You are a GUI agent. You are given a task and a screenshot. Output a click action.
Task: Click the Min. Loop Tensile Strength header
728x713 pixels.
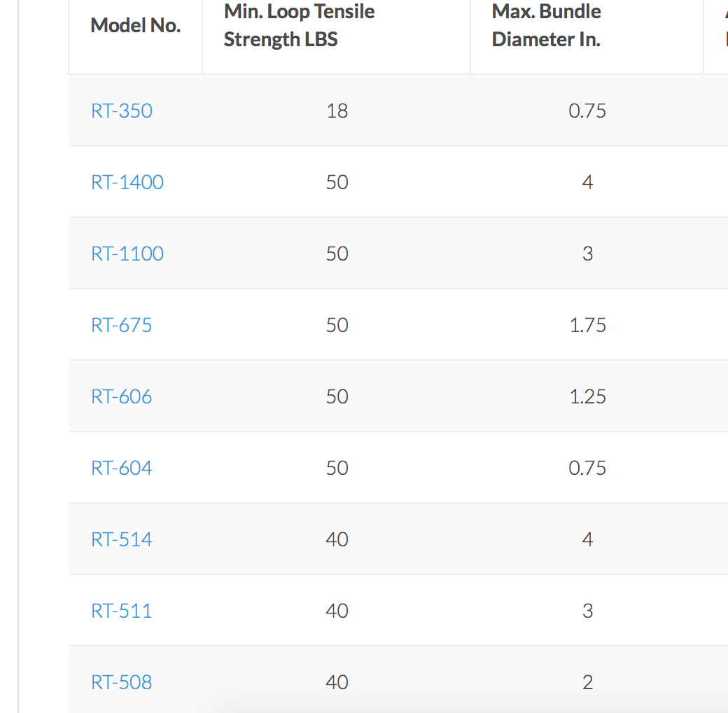pos(299,26)
